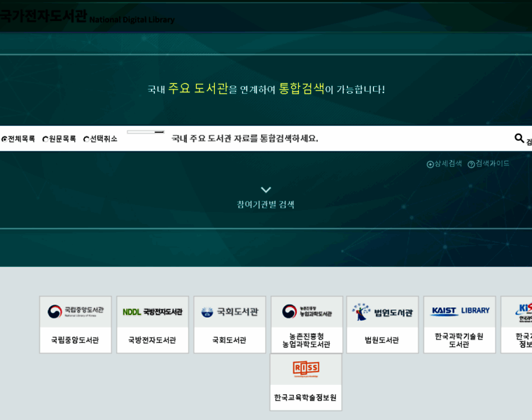Expand 참여기관별 검색 chevron
This screenshot has height=420, width=532.
pos(266,189)
